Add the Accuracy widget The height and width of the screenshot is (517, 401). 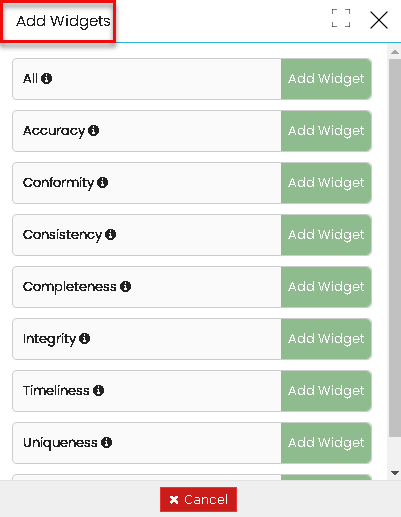pos(326,131)
